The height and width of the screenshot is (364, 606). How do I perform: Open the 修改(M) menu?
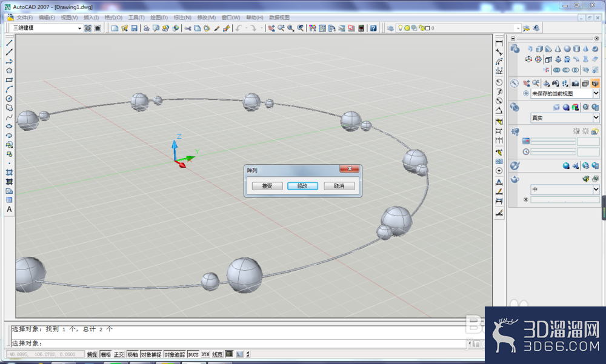pyautogui.click(x=207, y=18)
